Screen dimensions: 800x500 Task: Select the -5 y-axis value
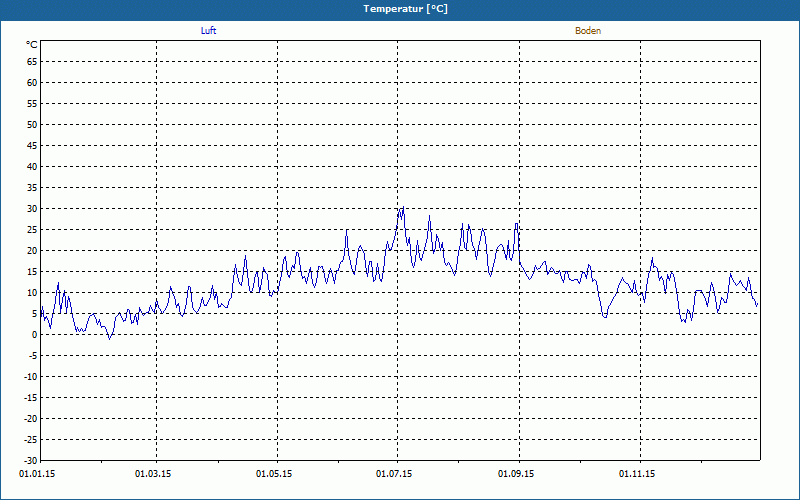tap(32, 356)
